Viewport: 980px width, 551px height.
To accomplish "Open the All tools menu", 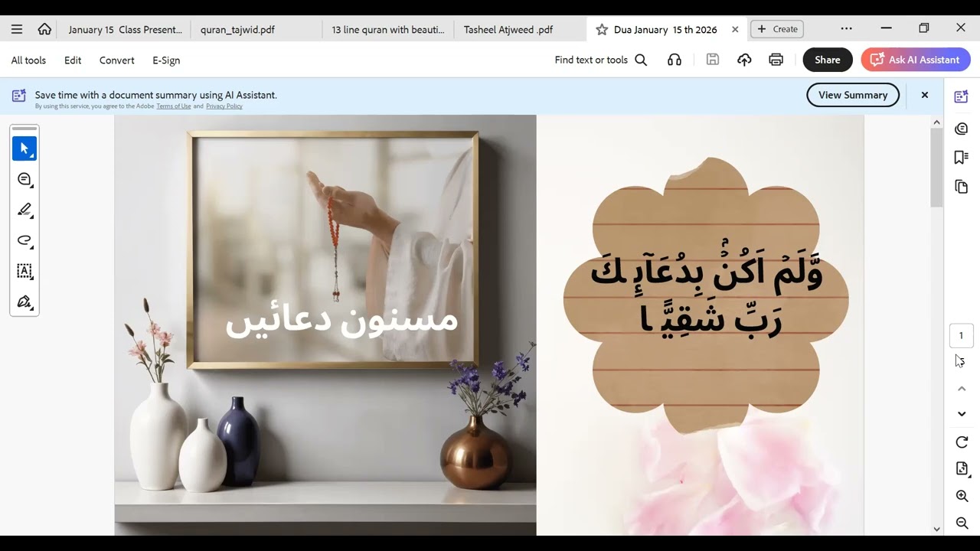I will [28, 60].
